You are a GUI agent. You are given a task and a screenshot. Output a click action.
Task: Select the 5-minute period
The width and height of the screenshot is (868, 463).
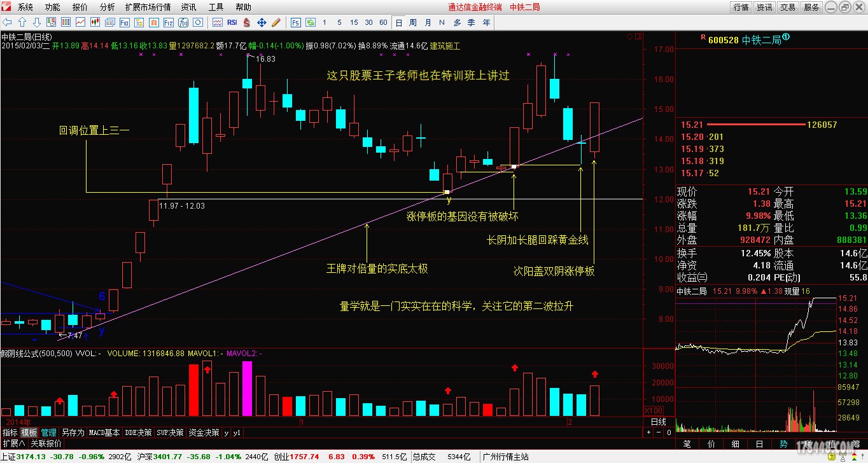339,22
